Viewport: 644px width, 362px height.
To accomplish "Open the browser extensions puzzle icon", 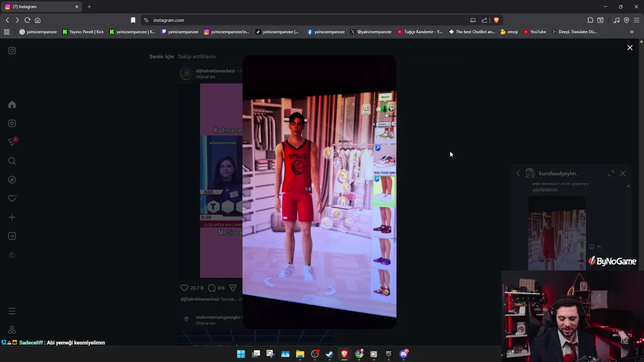I will pos(590,20).
